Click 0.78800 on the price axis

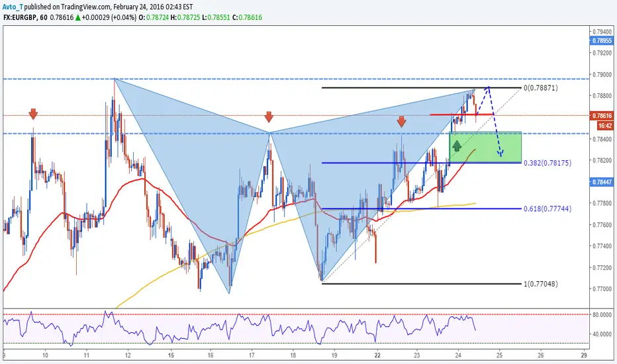pyautogui.click(x=602, y=95)
